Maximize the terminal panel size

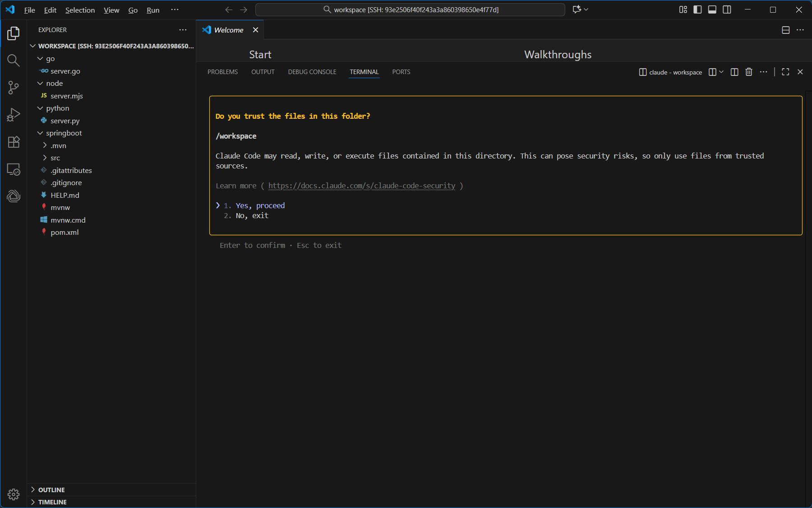click(785, 72)
